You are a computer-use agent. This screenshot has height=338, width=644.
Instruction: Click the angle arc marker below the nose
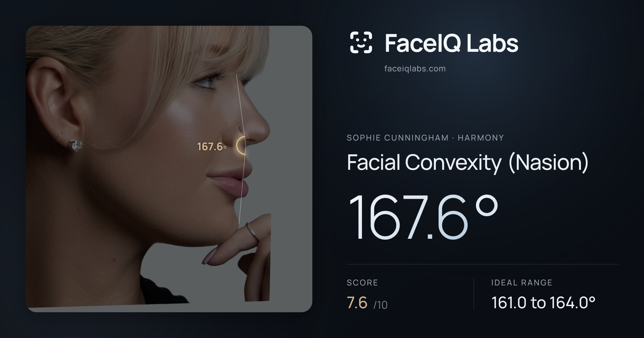click(x=241, y=145)
